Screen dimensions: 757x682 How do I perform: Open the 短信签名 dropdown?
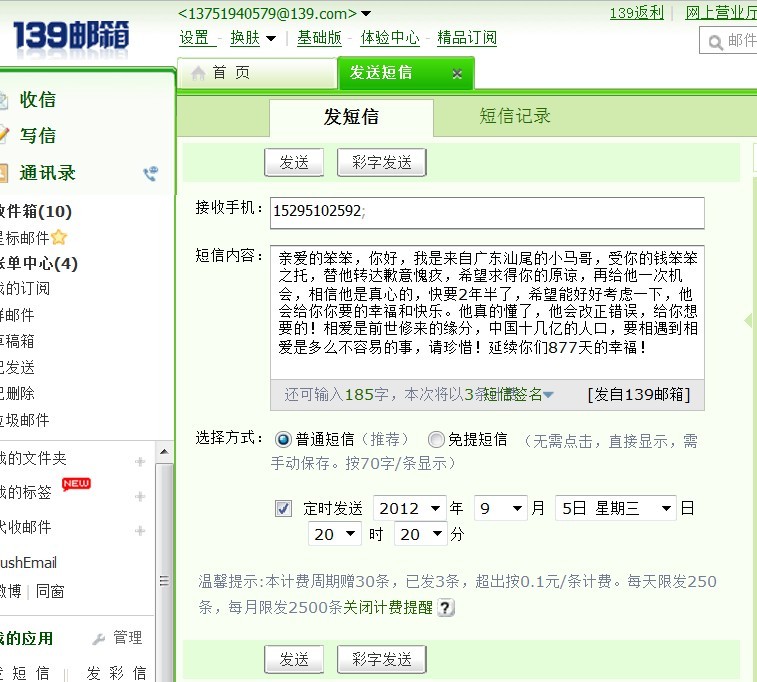(x=517, y=394)
